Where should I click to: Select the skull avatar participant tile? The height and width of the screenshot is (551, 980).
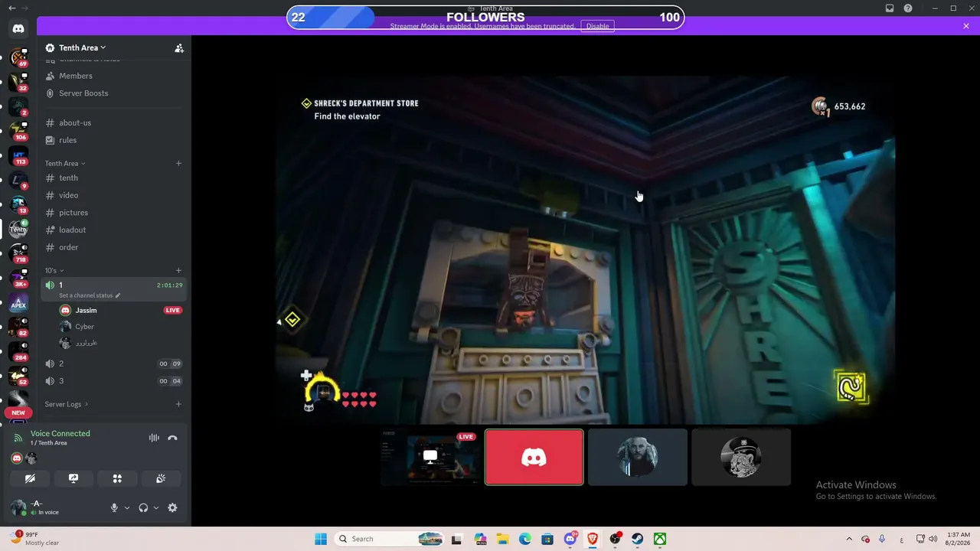741,457
